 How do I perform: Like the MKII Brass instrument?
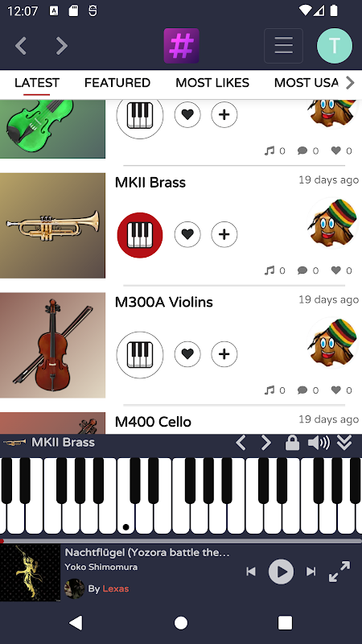pyautogui.click(x=187, y=234)
